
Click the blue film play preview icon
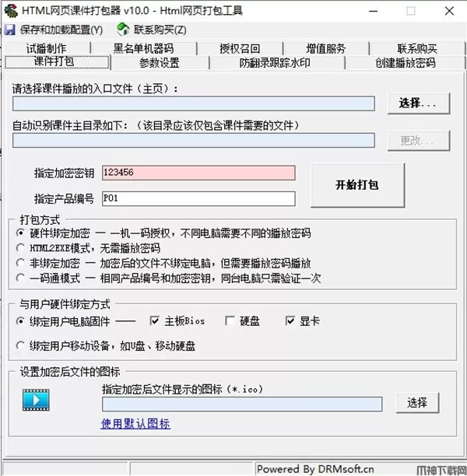tap(36, 400)
